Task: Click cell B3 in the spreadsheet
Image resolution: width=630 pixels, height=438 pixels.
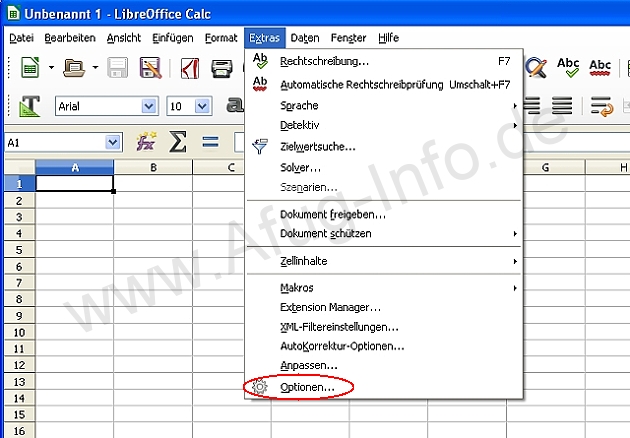Action: click(153, 217)
